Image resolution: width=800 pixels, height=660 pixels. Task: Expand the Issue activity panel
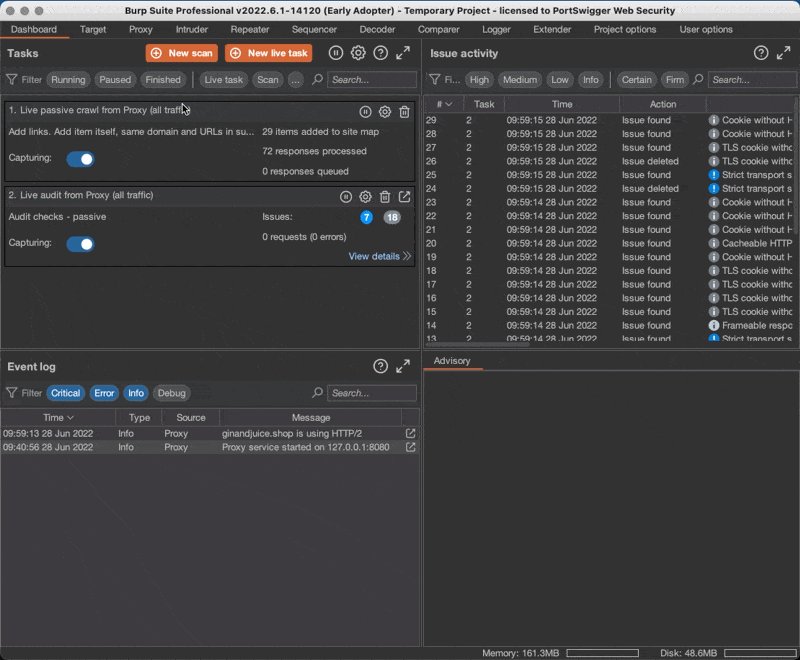point(783,53)
